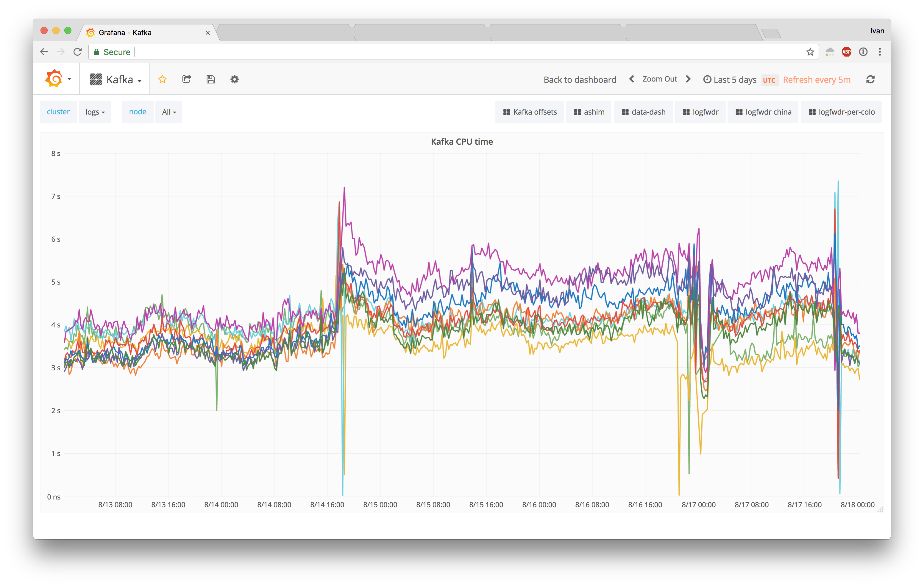Viewport: 924px width, 587px height.
Task: Click the Ivan profile button
Action: coord(877,31)
